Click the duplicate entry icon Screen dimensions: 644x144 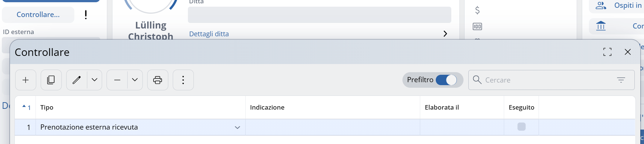[51, 80]
